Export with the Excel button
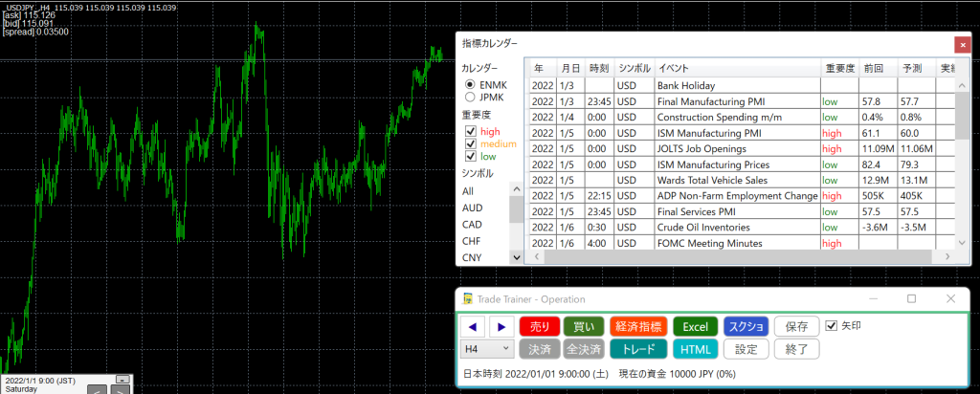The height and width of the screenshot is (394, 980). point(695,326)
